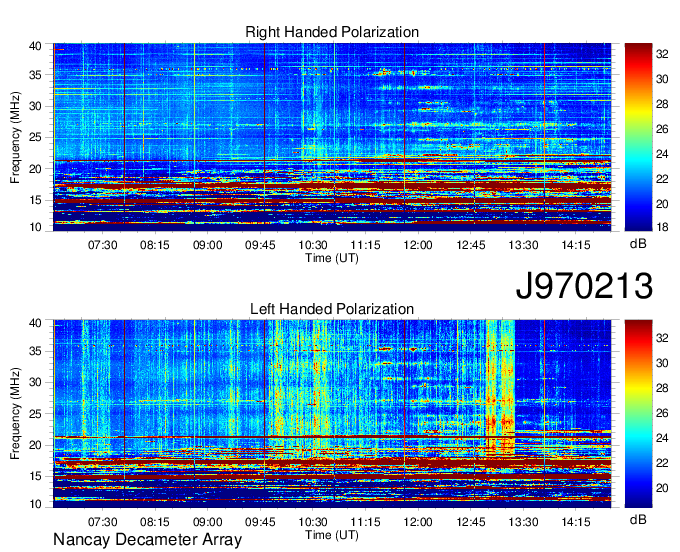
Task: Click the 'Time (UT)' label under top plot
Action: click(x=332, y=258)
